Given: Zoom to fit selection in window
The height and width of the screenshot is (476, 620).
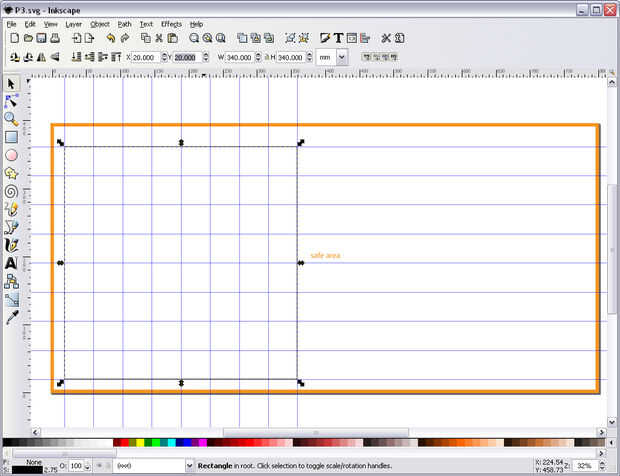Looking at the screenshot, I should click(194, 38).
